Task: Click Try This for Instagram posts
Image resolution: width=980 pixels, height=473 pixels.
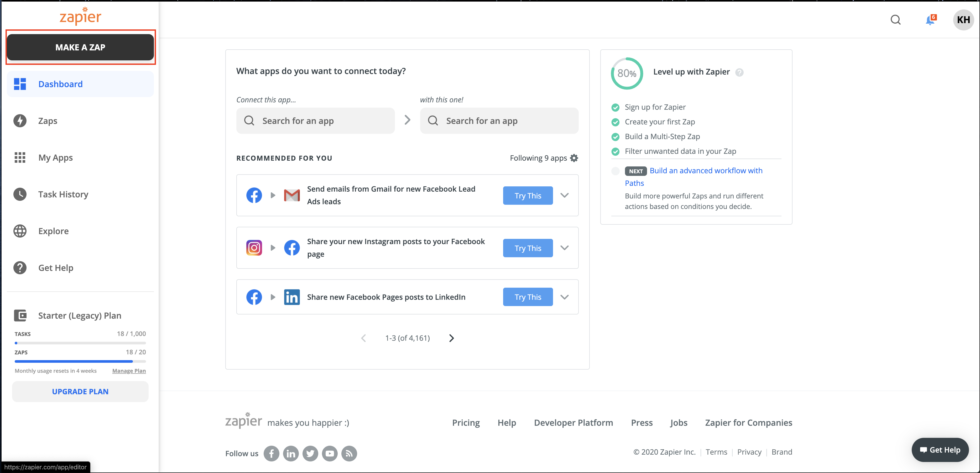Action: (x=528, y=248)
